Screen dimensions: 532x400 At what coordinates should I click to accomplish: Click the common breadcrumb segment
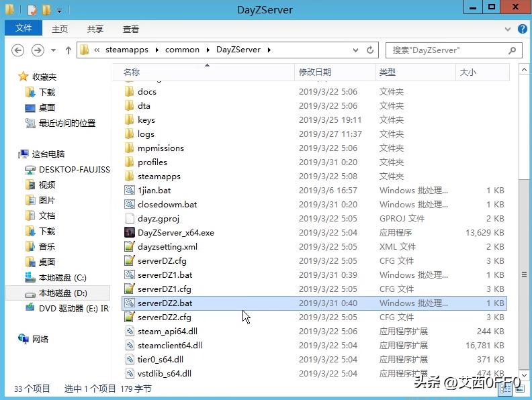[182, 50]
